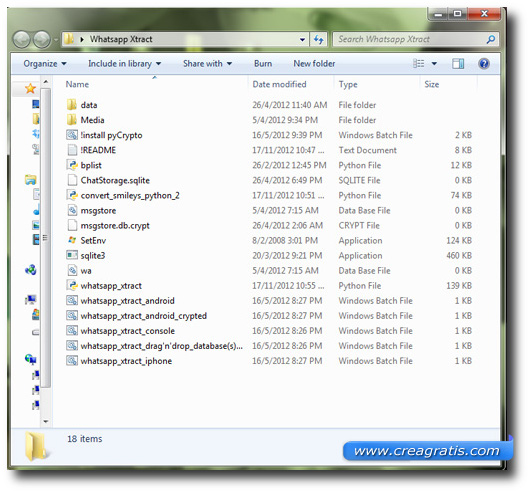Click the whatsapp_xtract_console batch file icon

coord(72,330)
